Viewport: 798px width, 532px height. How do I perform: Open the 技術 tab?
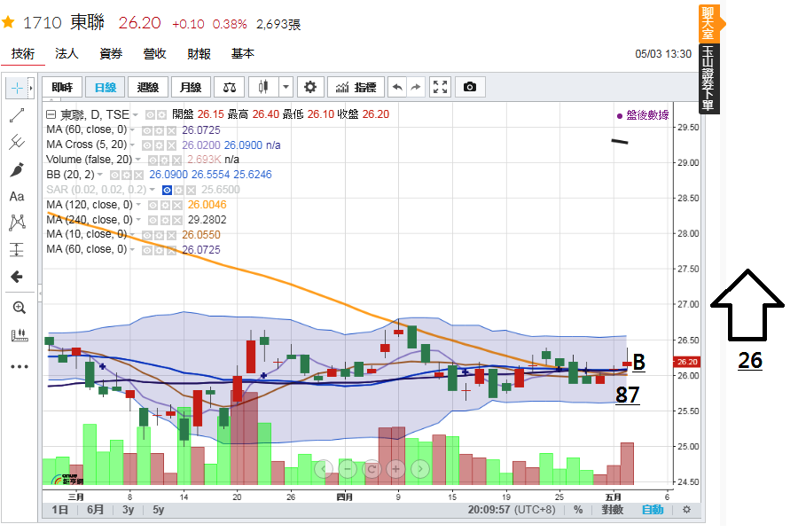pyautogui.click(x=23, y=53)
